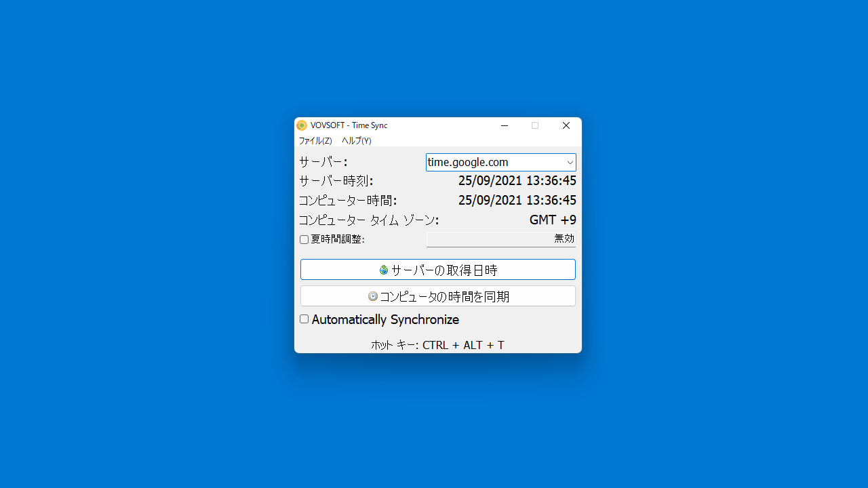Click the 無効 daylight saving field
Screen dimensions: 868x488
pyautogui.click(x=501, y=239)
